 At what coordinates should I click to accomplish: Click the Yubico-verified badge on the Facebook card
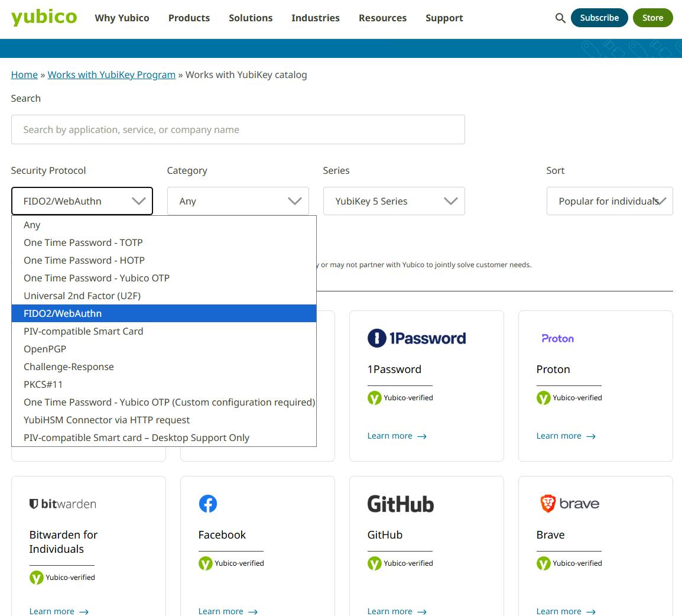(x=232, y=563)
